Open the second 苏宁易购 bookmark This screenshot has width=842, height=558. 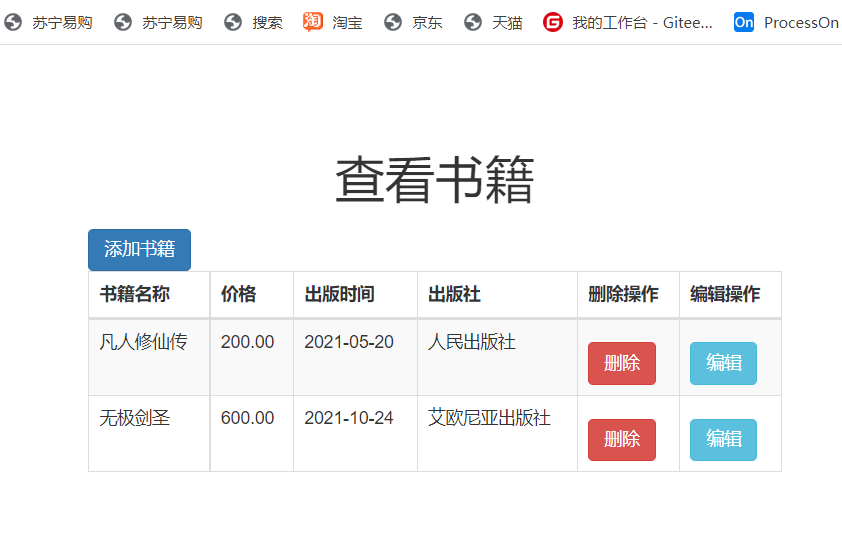coord(158,23)
